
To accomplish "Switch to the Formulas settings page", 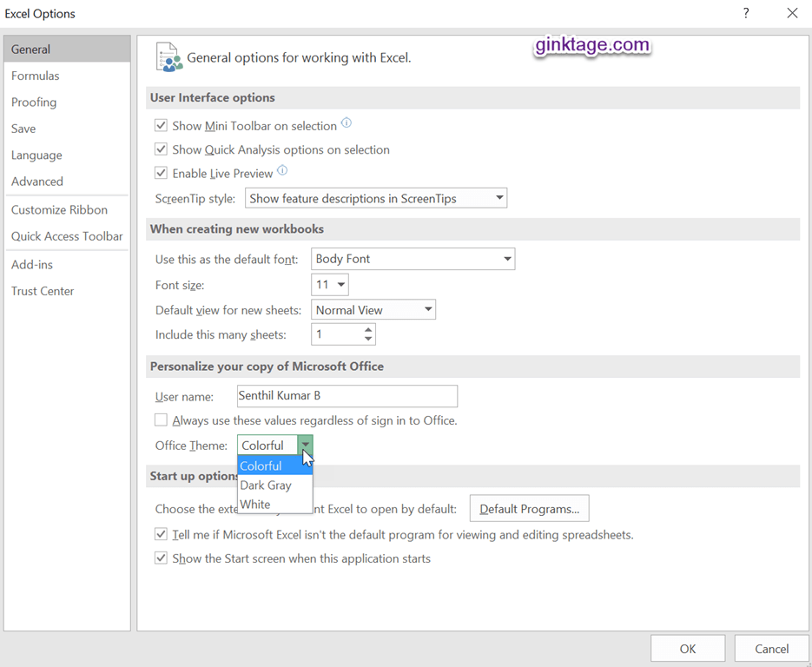I will pyautogui.click(x=35, y=76).
